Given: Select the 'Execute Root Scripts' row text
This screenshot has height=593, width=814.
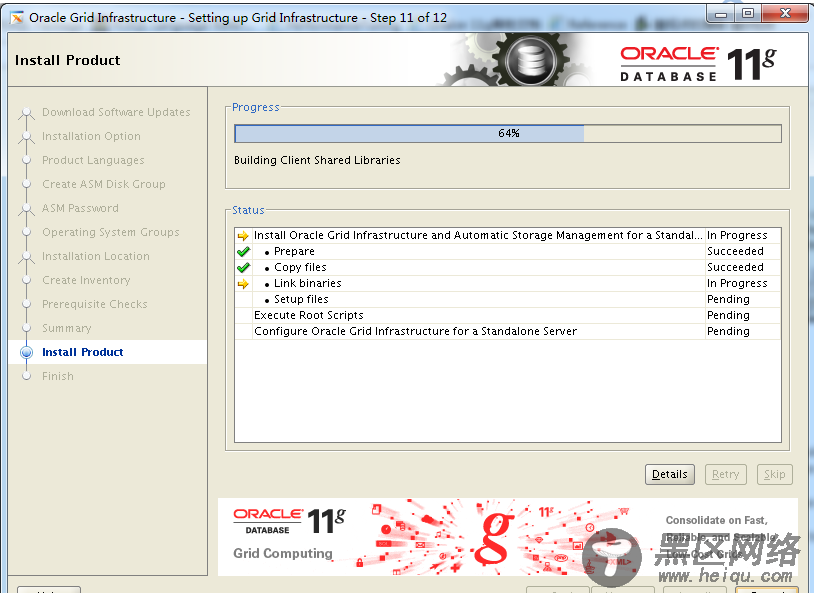Looking at the screenshot, I should click(309, 315).
